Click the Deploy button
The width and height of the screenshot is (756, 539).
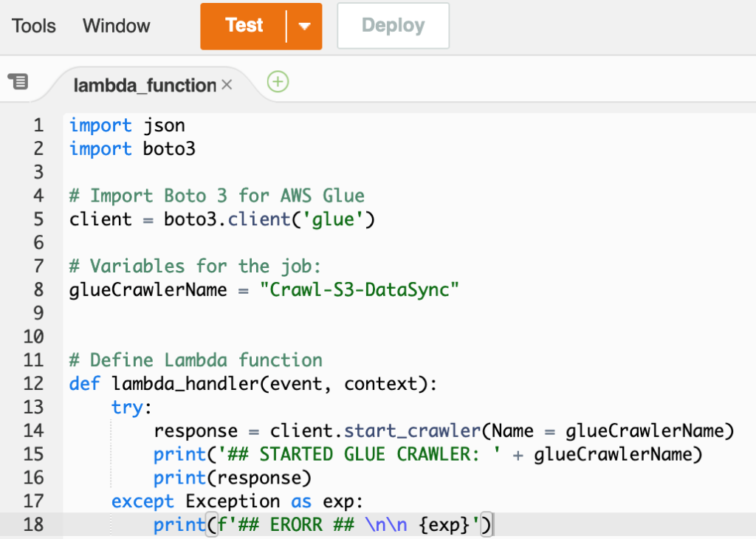point(393,25)
